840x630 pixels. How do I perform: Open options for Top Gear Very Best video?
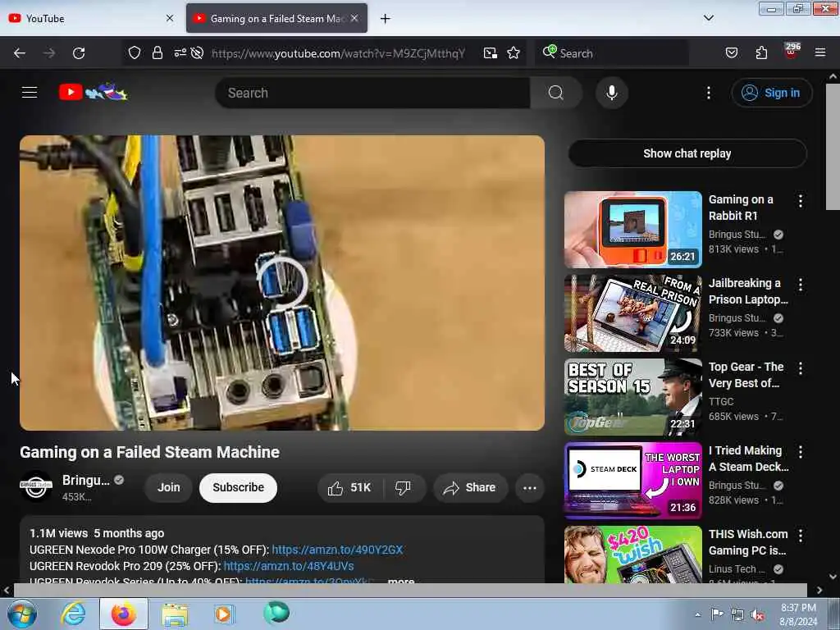[x=801, y=368]
